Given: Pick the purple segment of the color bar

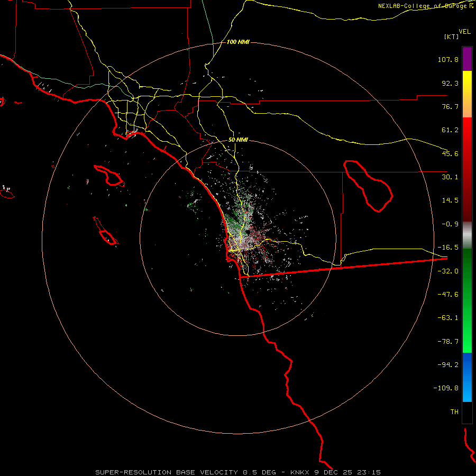Looking at the screenshot, I should (467, 59).
